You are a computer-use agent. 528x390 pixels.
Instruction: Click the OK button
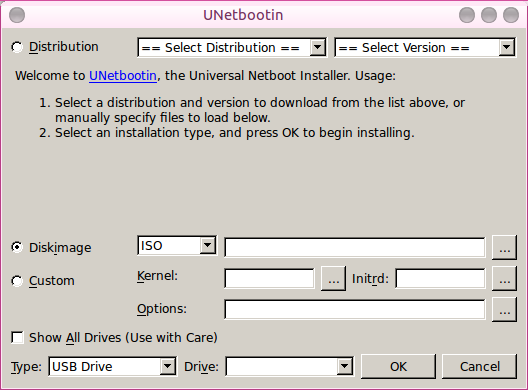(x=398, y=366)
